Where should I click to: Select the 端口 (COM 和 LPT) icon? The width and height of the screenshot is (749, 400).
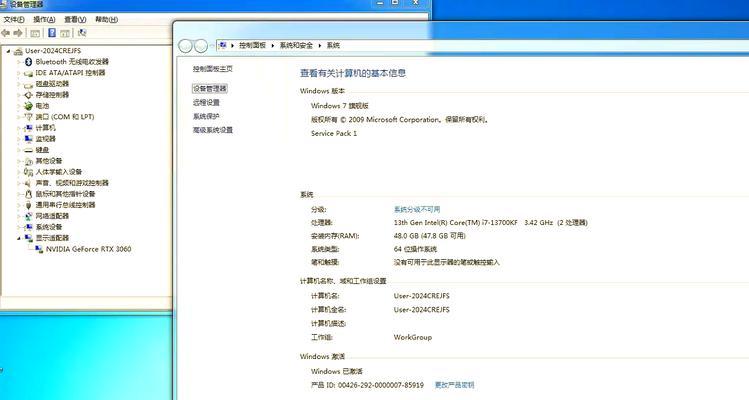point(28,117)
